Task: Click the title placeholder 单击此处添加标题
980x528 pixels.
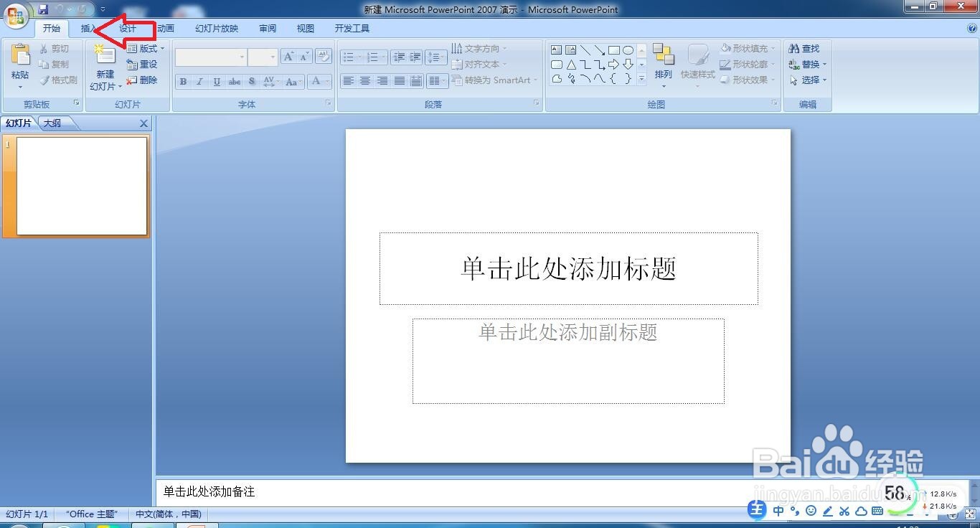Action: pyautogui.click(x=569, y=269)
